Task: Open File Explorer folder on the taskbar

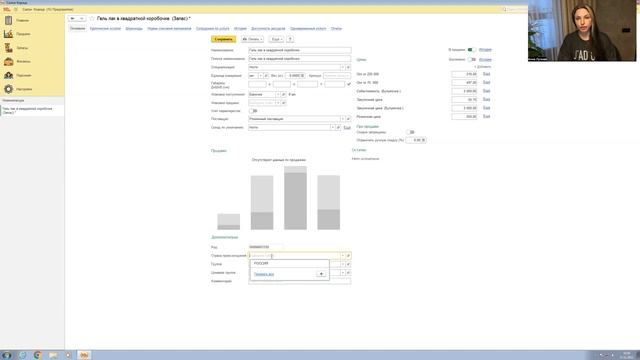Action: pos(53,355)
